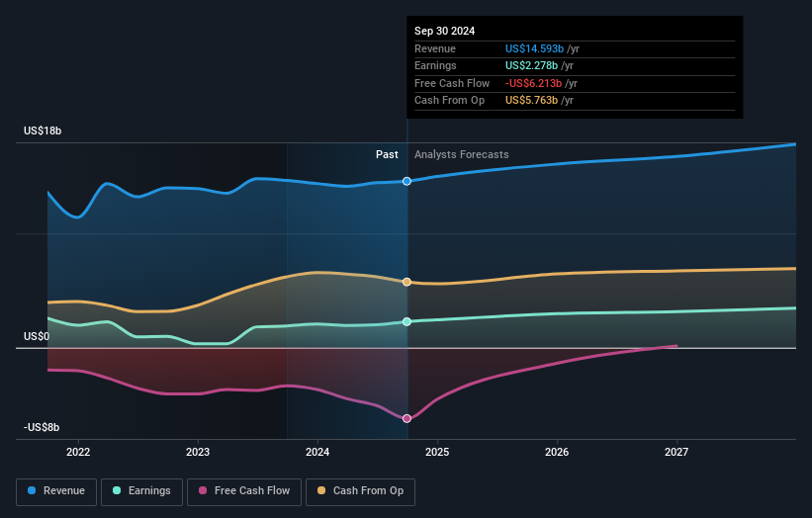The height and width of the screenshot is (518, 812).
Task: Select the pink Free Cash Flow data point
Action: (x=407, y=418)
